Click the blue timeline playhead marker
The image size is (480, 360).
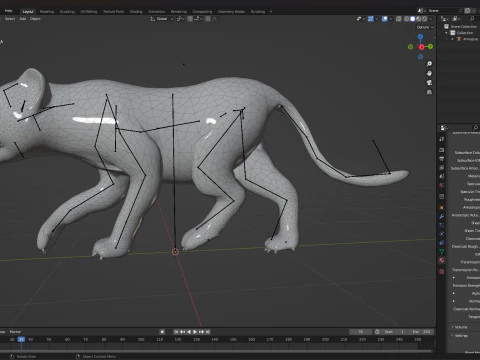(x=21, y=339)
